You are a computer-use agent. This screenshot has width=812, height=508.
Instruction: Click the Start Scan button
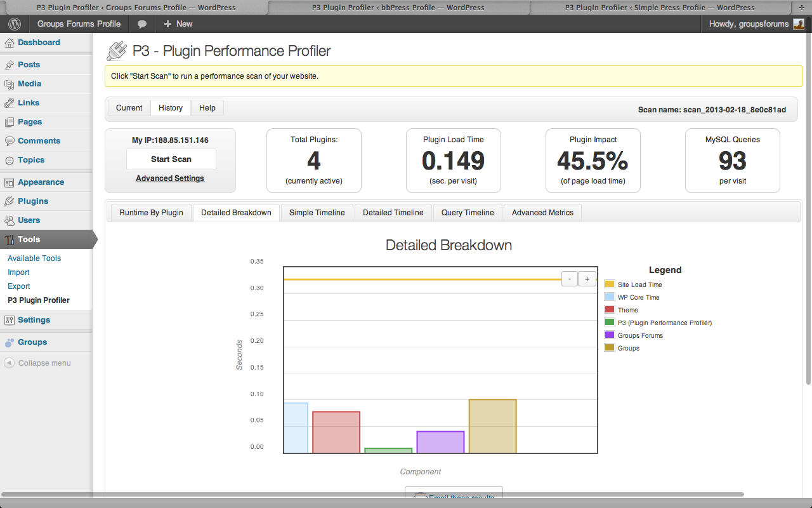(171, 159)
